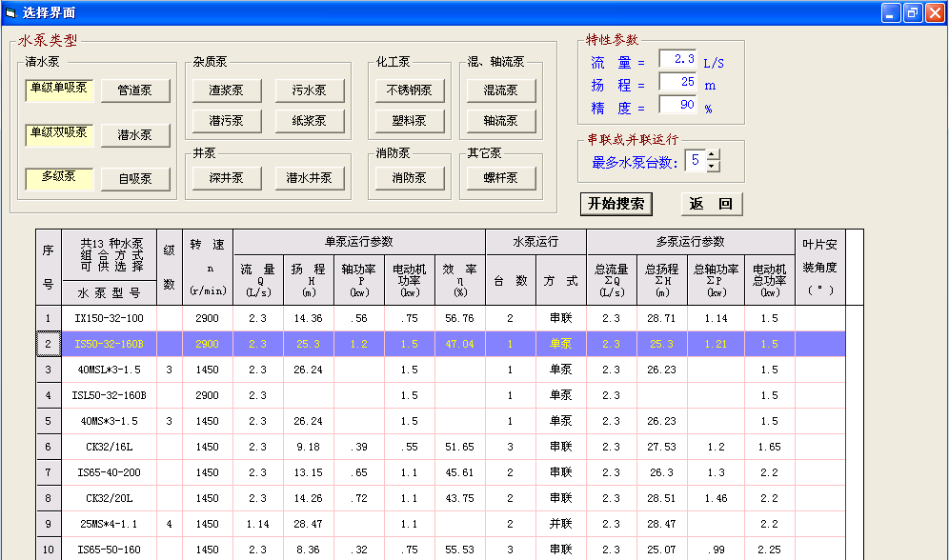Screen dimensions: 949x560
Task: Click the 流量 input field
Action: [677, 59]
